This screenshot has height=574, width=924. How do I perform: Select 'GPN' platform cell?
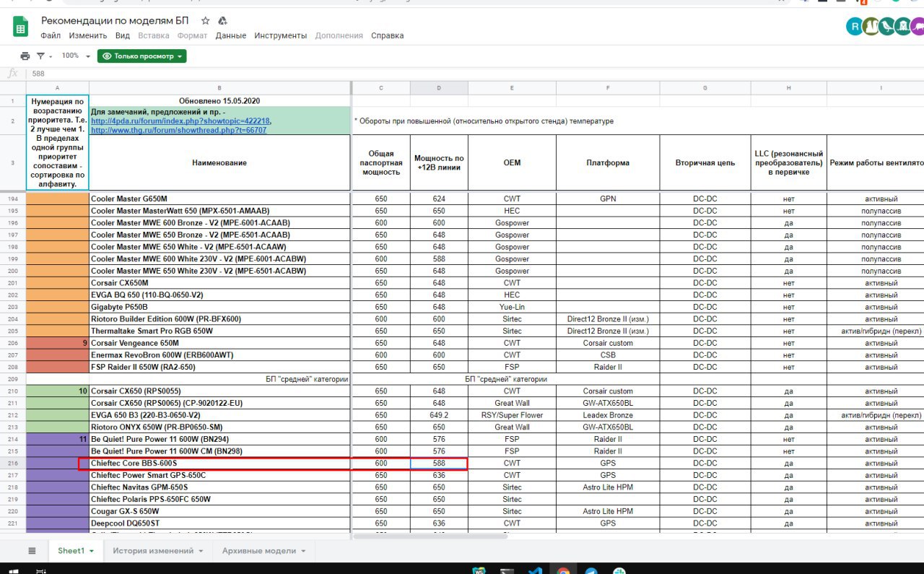click(x=608, y=199)
